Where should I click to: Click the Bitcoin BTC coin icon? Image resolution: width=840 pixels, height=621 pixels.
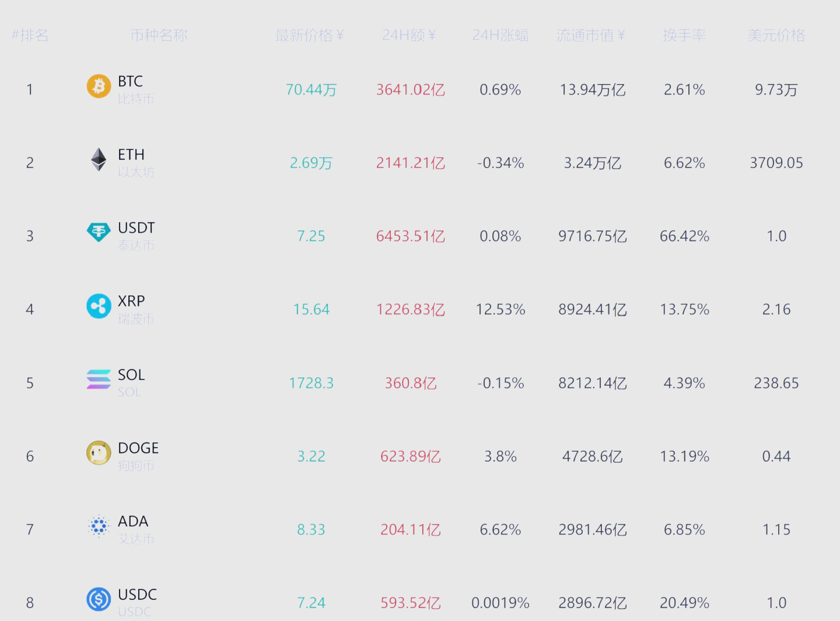(x=99, y=86)
